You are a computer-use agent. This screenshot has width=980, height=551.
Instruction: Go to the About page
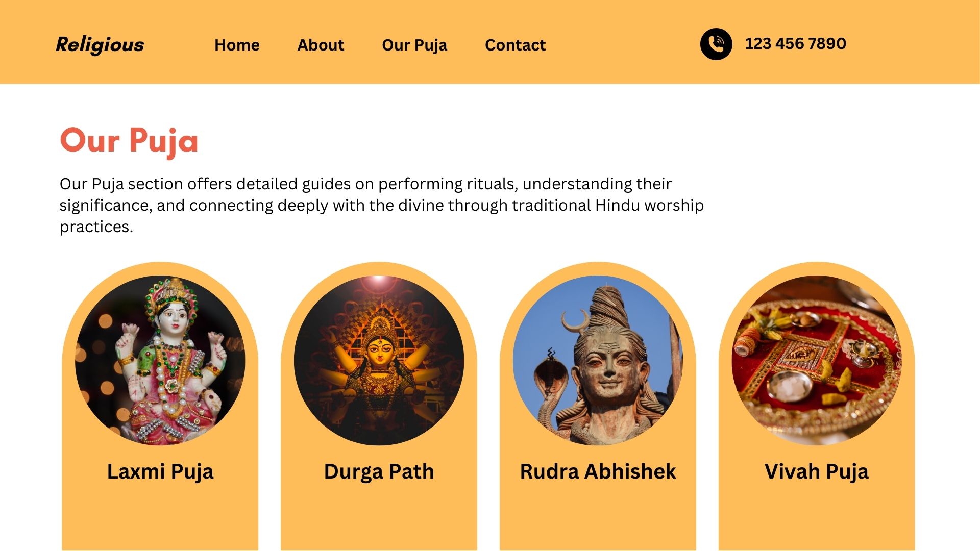click(321, 45)
